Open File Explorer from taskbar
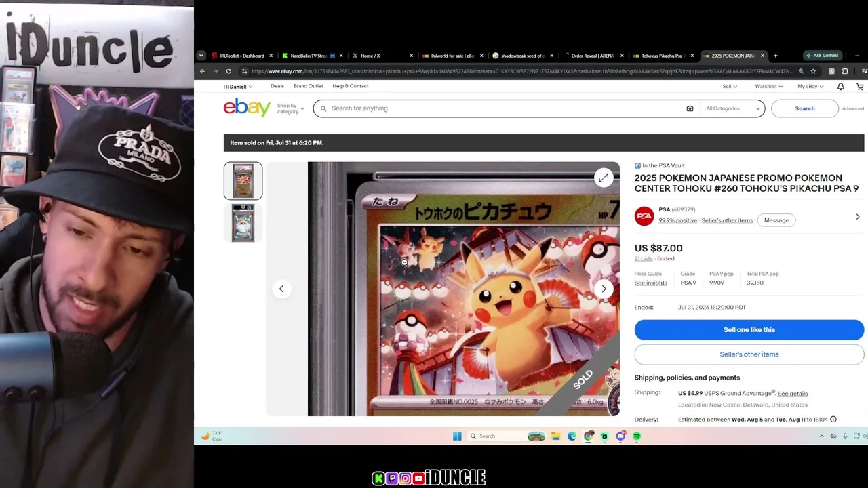 [555, 436]
